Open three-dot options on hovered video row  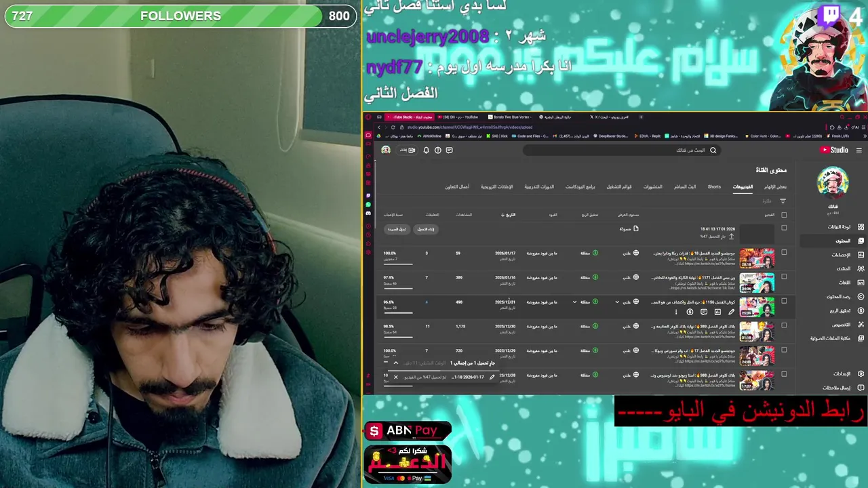click(x=676, y=312)
